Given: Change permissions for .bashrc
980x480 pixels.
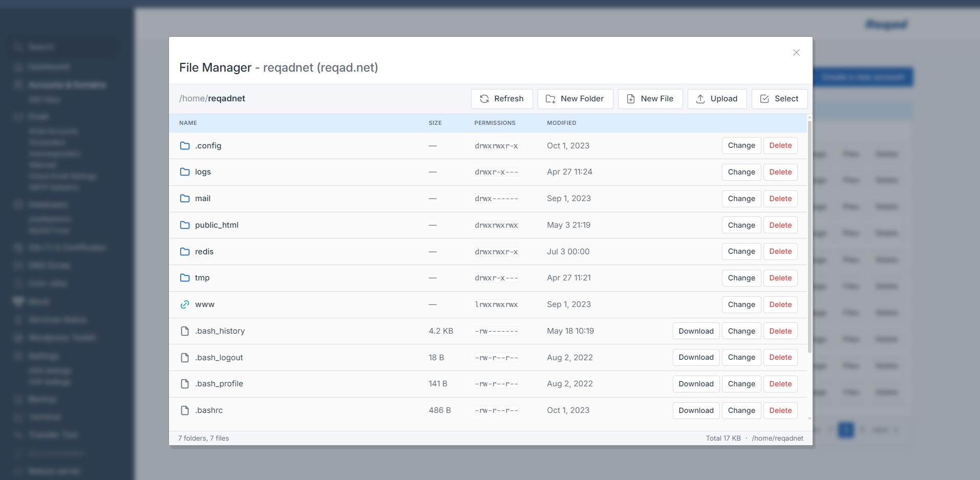Looking at the screenshot, I should tap(741, 410).
